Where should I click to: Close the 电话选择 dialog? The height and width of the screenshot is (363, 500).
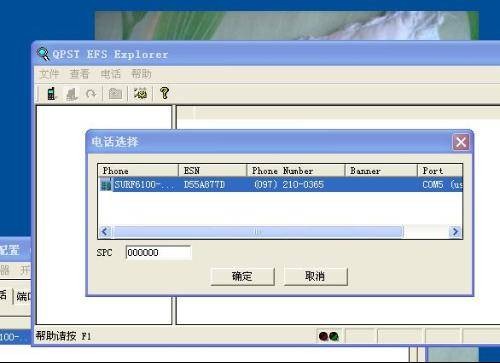coord(461,142)
